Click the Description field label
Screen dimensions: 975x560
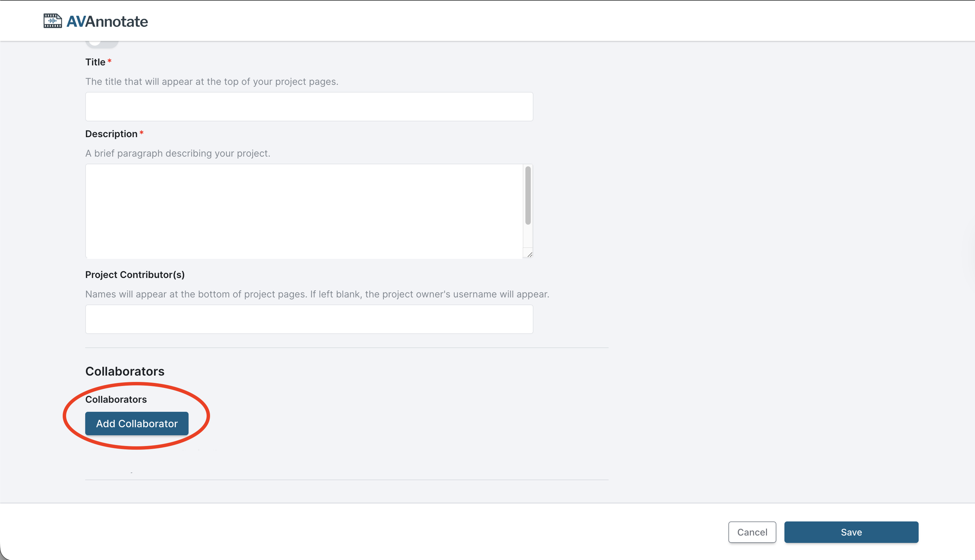(111, 134)
